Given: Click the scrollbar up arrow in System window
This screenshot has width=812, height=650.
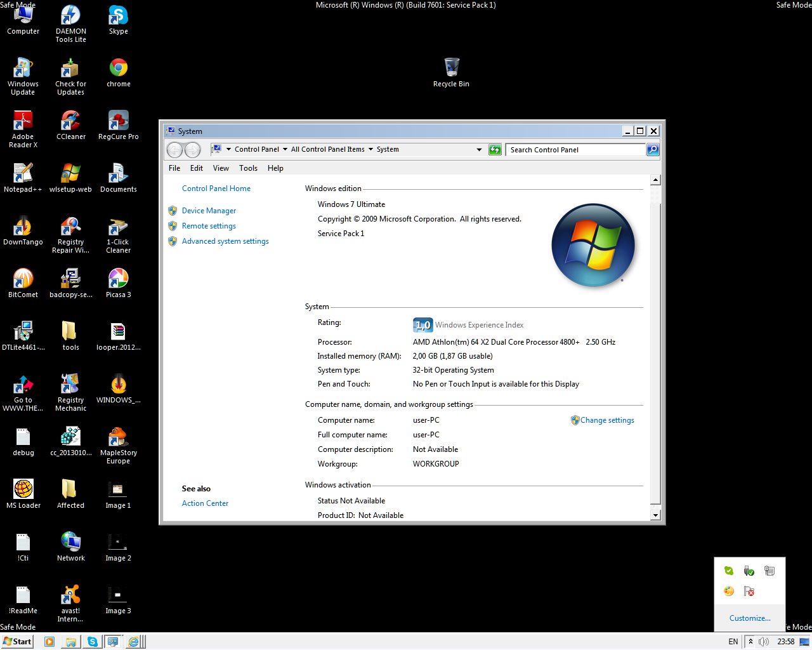Looking at the screenshot, I should [655, 180].
